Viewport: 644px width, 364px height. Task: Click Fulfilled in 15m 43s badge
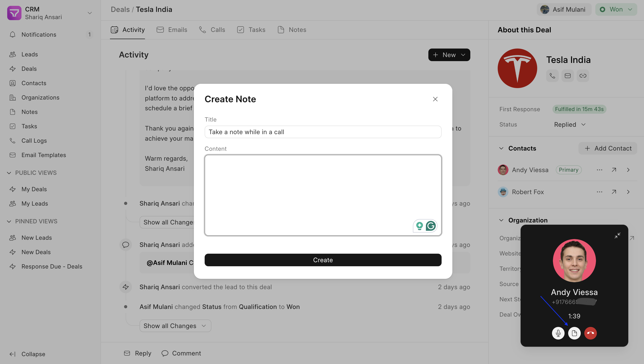579,109
